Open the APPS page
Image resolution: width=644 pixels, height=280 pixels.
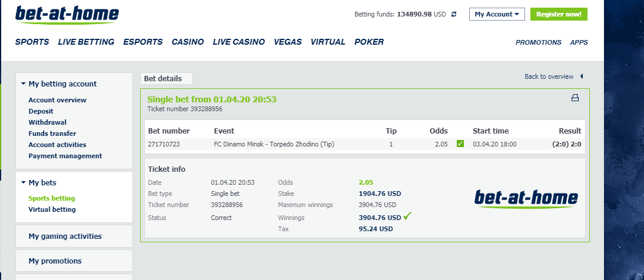click(x=579, y=42)
